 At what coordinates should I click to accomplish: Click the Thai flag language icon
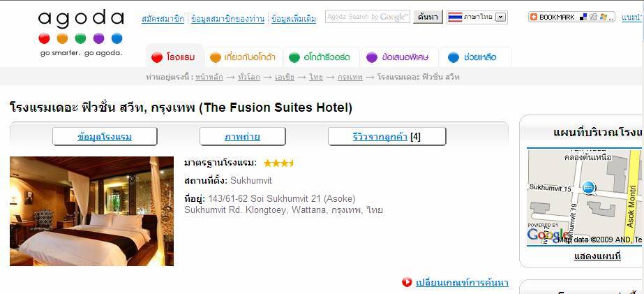(x=455, y=17)
